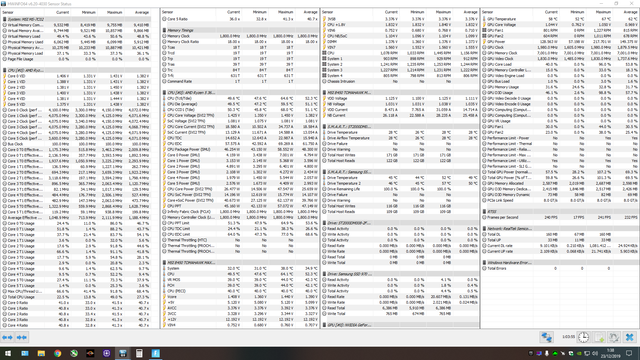
Task: Select the Infinity Fabric Clock (FCLK) row
Action: pyautogui.click(x=240, y=212)
